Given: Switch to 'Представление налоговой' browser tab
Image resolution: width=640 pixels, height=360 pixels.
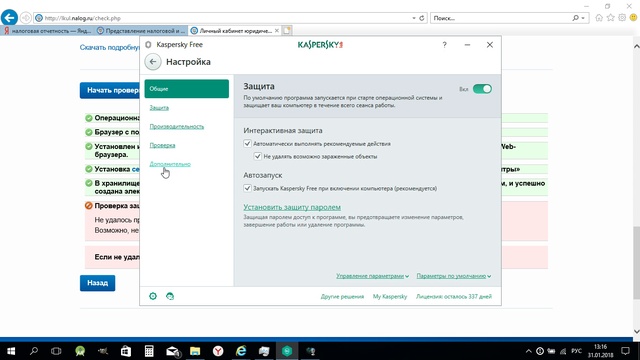Looking at the screenshot, I should click(x=141, y=31).
